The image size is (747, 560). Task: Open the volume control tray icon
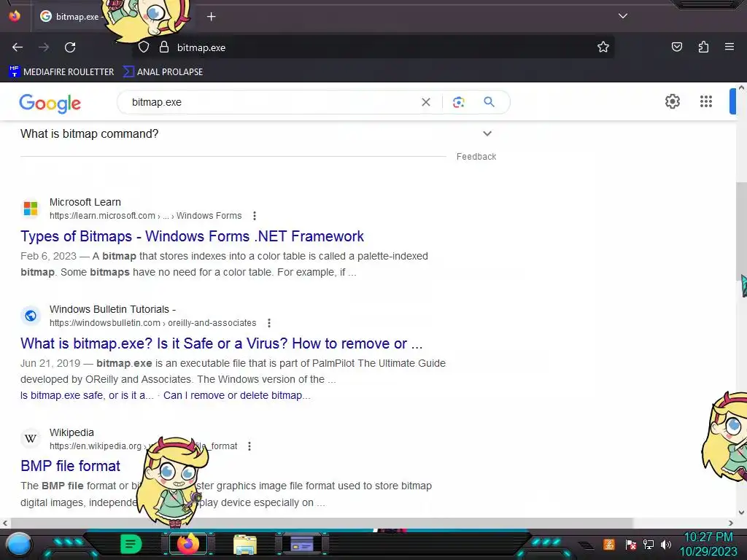coord(666,544)
